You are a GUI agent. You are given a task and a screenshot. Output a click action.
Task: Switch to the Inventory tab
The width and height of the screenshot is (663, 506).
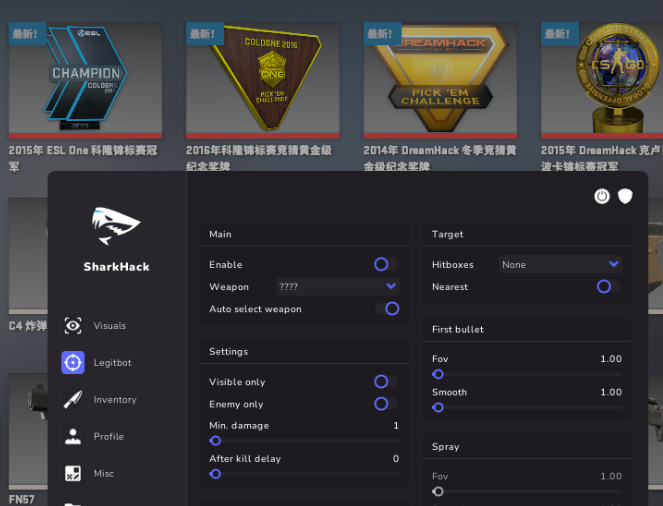(x=115, y=399)
